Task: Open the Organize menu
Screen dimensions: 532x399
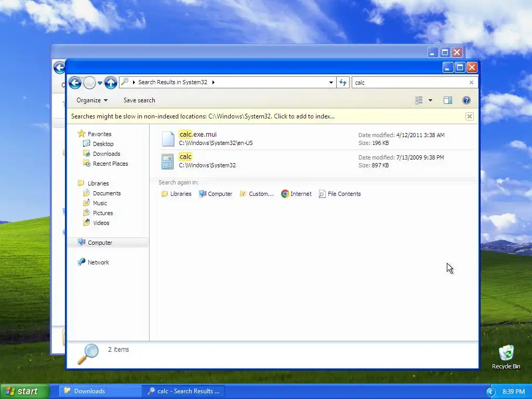Action: pyautogui.click(x=92, y=100)
